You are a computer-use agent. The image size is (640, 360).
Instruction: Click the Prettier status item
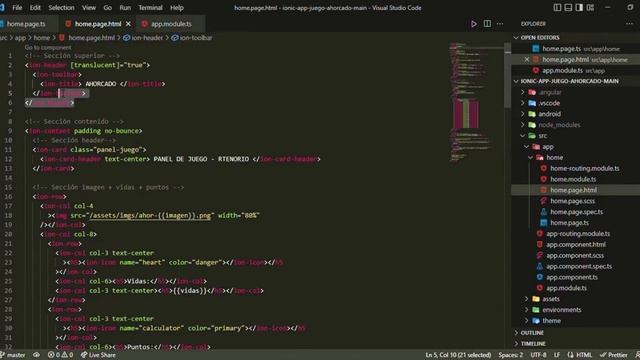point(613,355)
